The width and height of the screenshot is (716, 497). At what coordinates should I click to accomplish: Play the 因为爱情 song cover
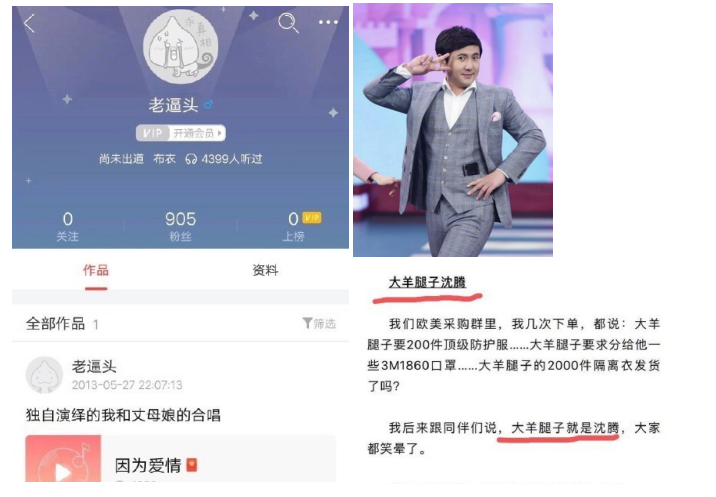click(x=63, y=459)
